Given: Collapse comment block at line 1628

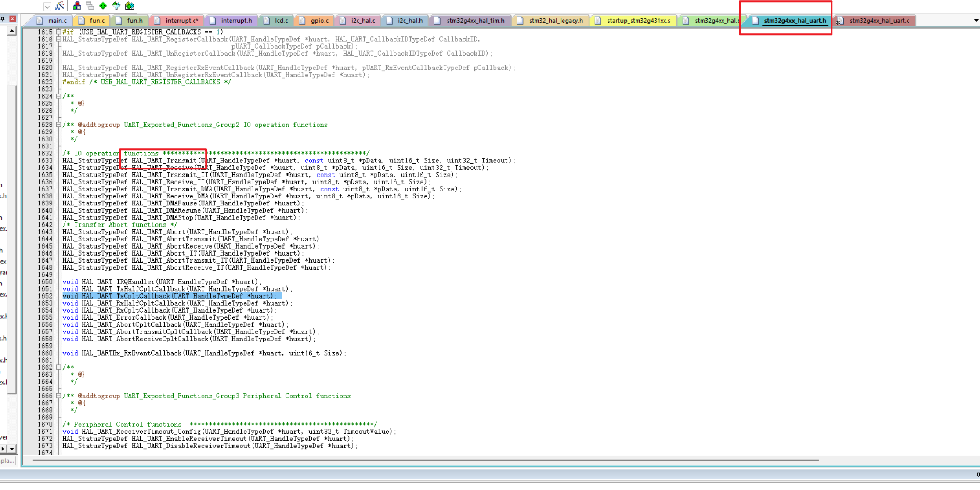Looking at the screenshot, I should click(x=58, y=125).
